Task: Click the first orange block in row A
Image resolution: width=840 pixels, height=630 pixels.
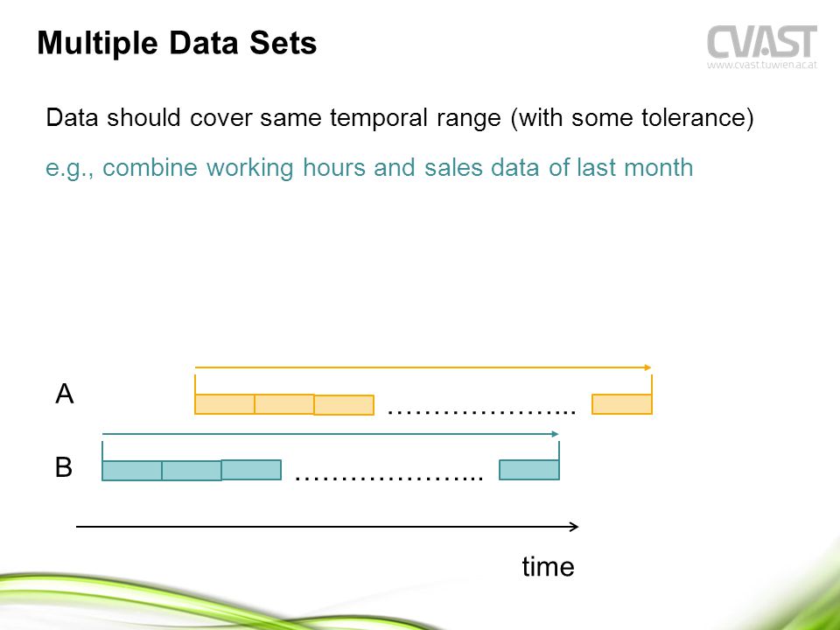Action: pos(225,404)
